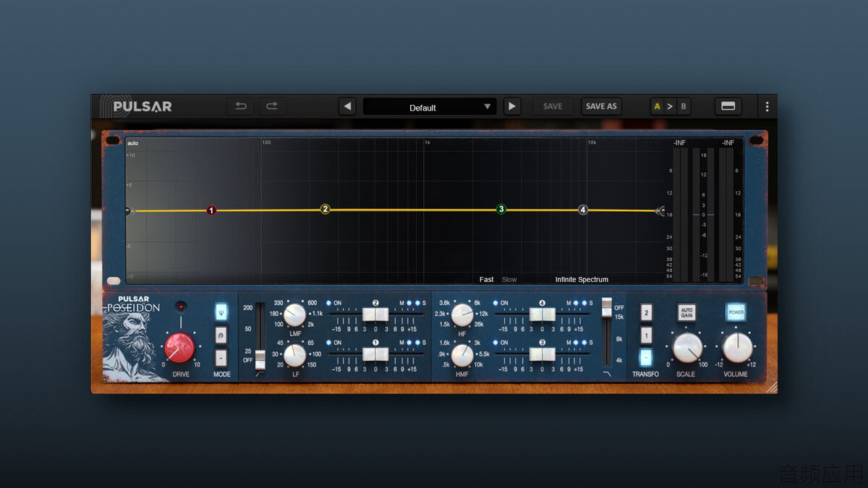Click the LMF frequency knob
This screenshot has height=488, width=868.
pos(294,315)
